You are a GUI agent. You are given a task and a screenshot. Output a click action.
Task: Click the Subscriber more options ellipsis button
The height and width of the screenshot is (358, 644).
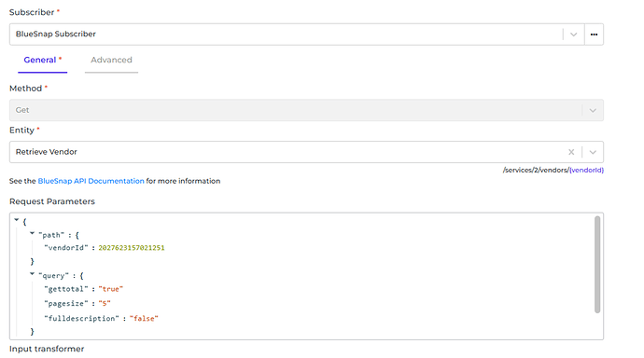[594, 34]
